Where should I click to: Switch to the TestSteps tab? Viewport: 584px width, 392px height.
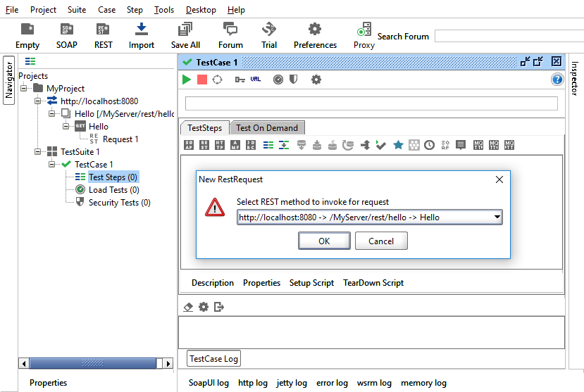204,128
